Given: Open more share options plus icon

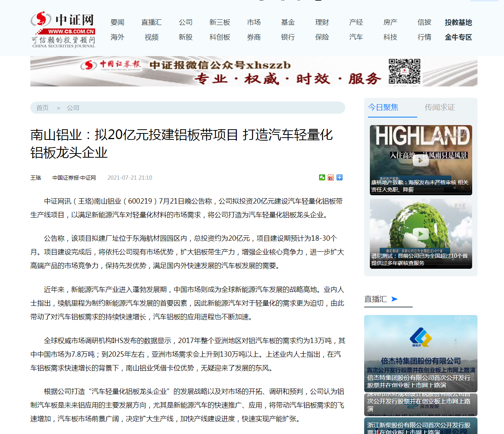Looking at the screenshot, I should (x=340, y=177).
